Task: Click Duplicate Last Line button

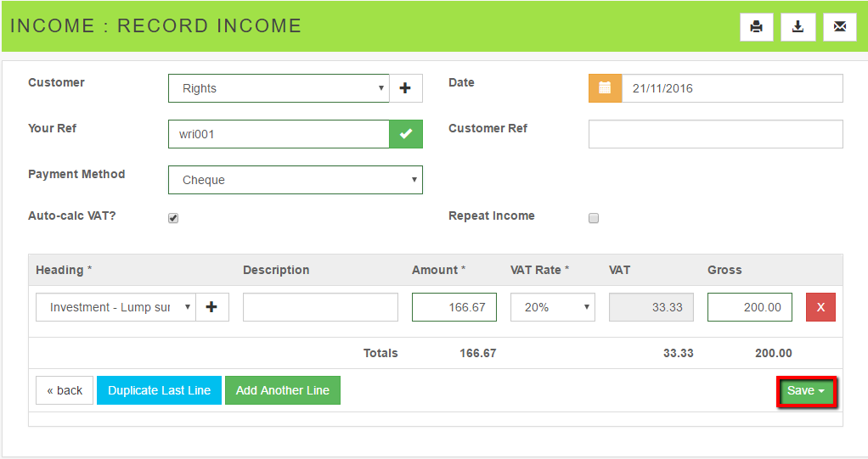Action: [x=159, y=390]
